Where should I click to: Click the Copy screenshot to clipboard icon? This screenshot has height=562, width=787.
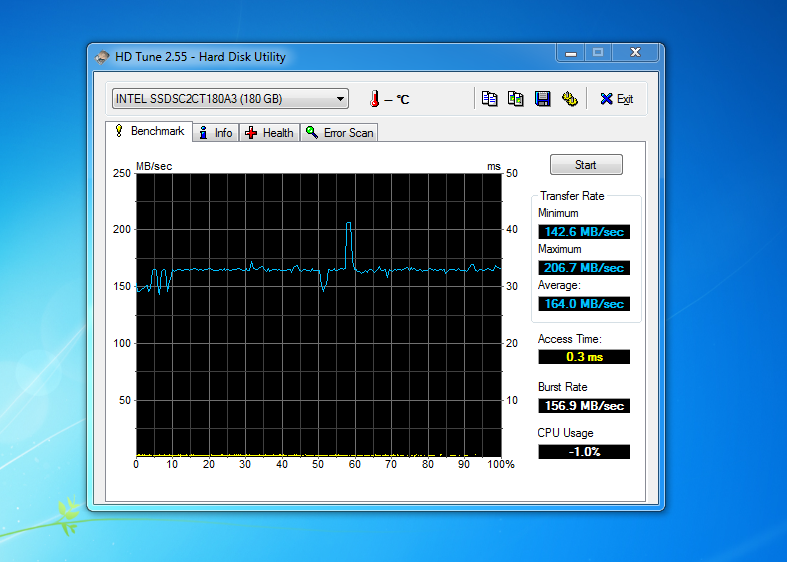coord(515,98)
